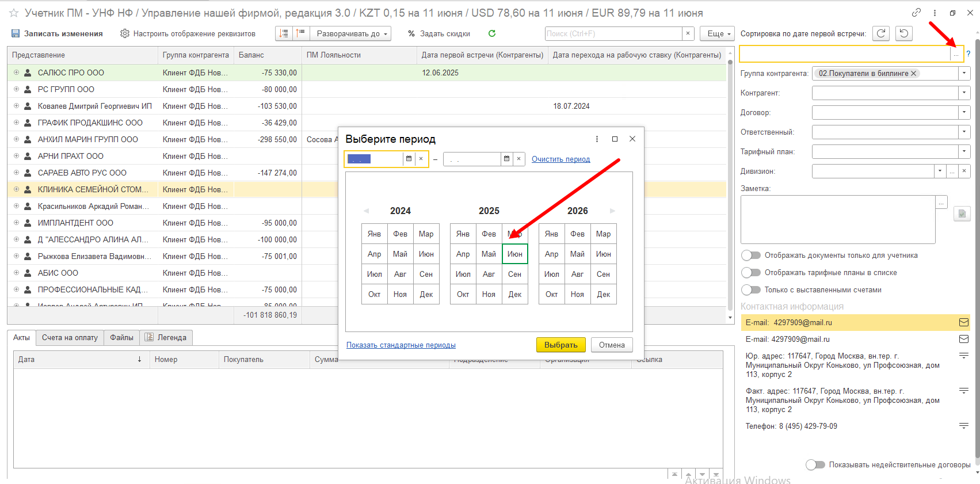Click the yellow Выбрать button
Viewport: 980px width, 484px height.
(x=561, y=345)
